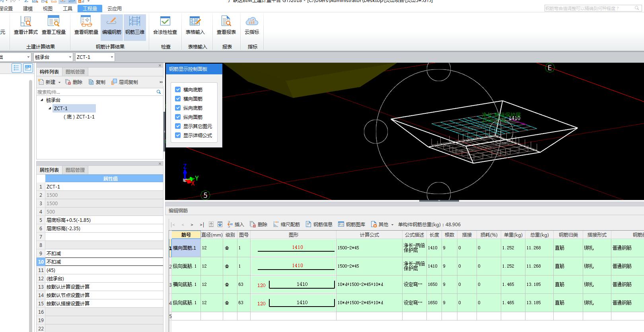Click the 搜索构件 search field
Viewport: 644px width, 332px height.
coord(96,92)
